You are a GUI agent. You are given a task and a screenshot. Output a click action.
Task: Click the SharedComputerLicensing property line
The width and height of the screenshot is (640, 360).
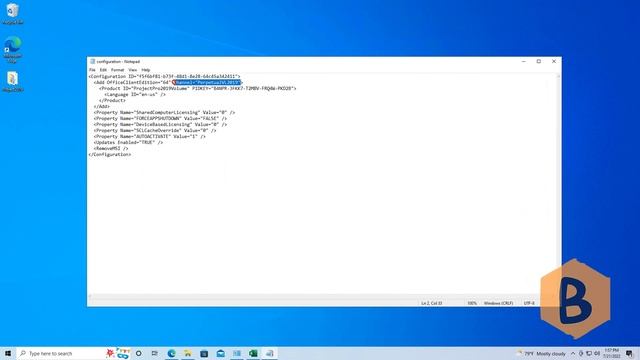pos(164,113)
